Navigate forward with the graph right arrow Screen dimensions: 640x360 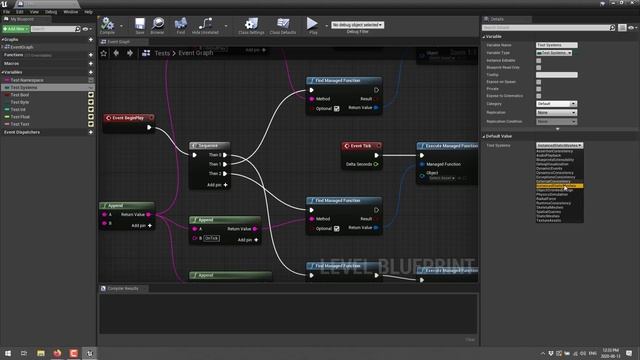click(x=130, y=53)
